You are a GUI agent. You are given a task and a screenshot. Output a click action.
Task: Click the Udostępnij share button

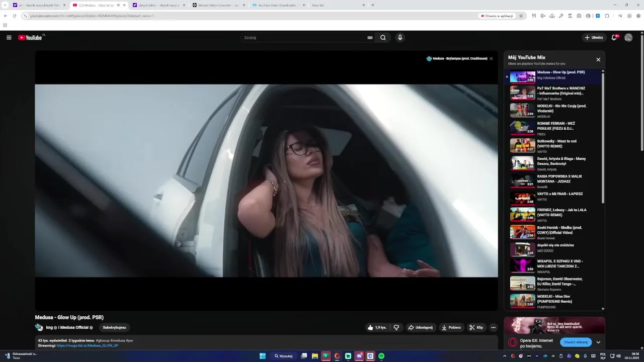click(421, 327)
